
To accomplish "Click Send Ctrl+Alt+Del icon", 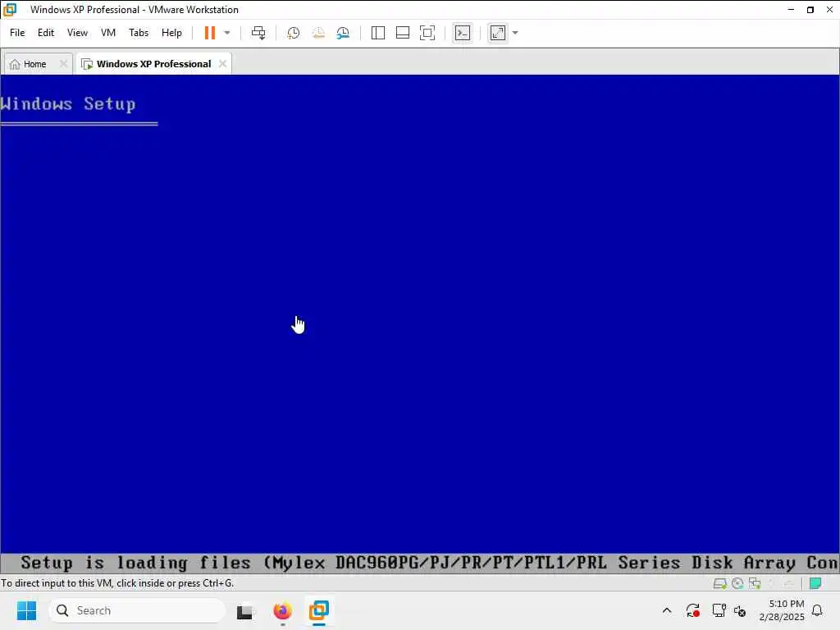I will (x=258, y=33).
